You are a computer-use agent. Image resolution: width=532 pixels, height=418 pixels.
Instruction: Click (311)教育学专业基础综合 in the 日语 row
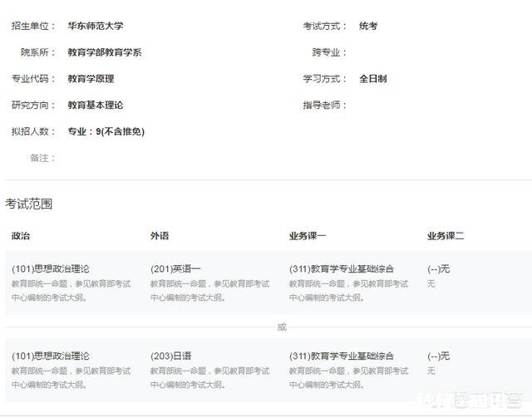342,356
